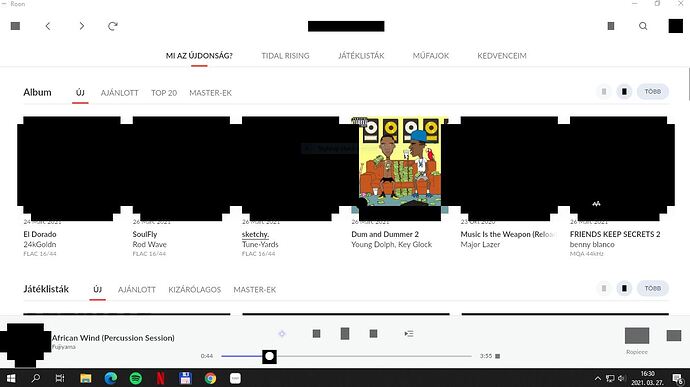This screenshot has width=690, height=387.
Task: Open the sketchy. album link
Action: pos(255,234)
